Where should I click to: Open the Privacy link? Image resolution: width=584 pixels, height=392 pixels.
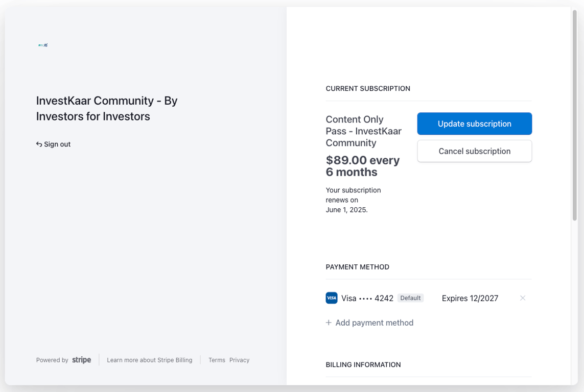[x=239, y=360]
